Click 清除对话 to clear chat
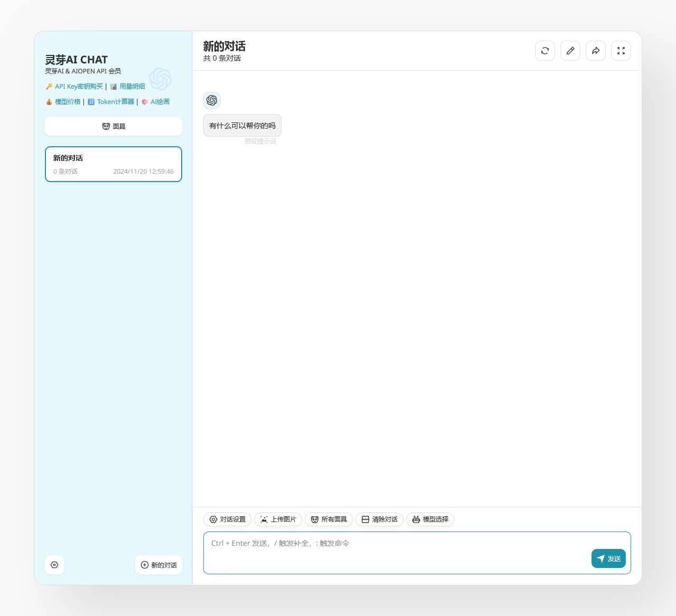The image size is (676, 616). 380,519
